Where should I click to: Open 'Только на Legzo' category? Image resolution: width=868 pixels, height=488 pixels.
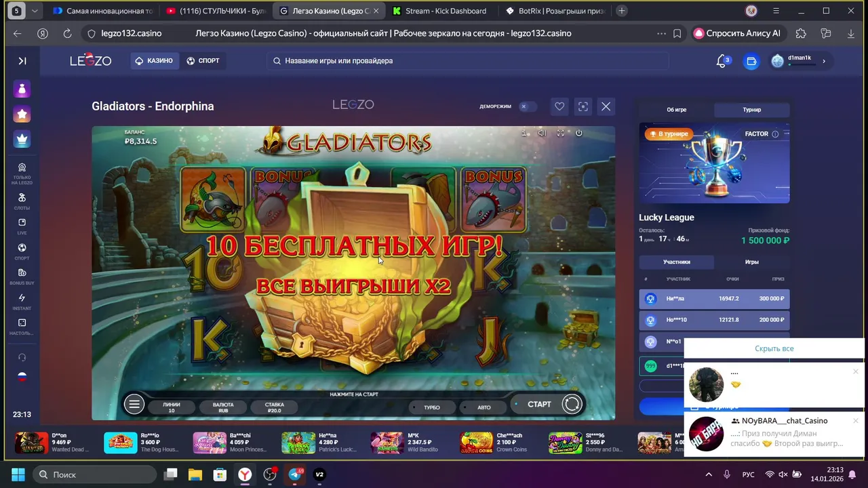coord(22,174)
